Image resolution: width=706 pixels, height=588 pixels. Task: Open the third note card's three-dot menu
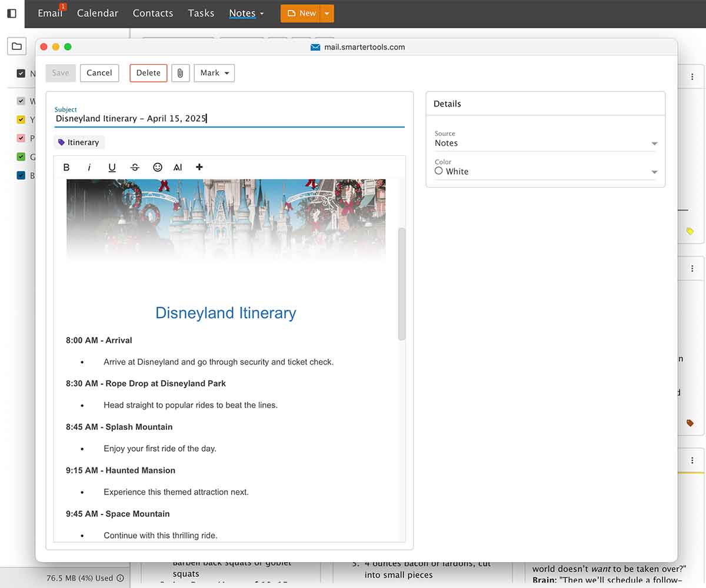[x=692, y=460]
